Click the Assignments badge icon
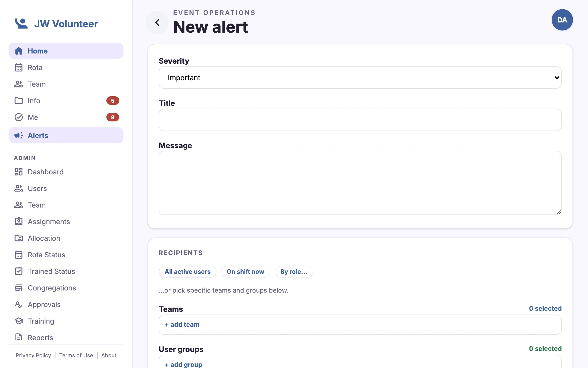The image size is (588, 368). click(19, 221)
